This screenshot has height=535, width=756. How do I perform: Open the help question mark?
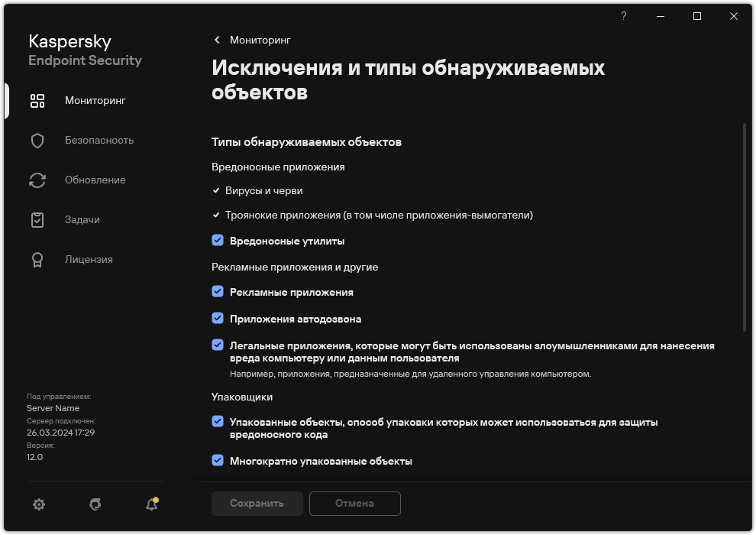(x=623, y=16)
